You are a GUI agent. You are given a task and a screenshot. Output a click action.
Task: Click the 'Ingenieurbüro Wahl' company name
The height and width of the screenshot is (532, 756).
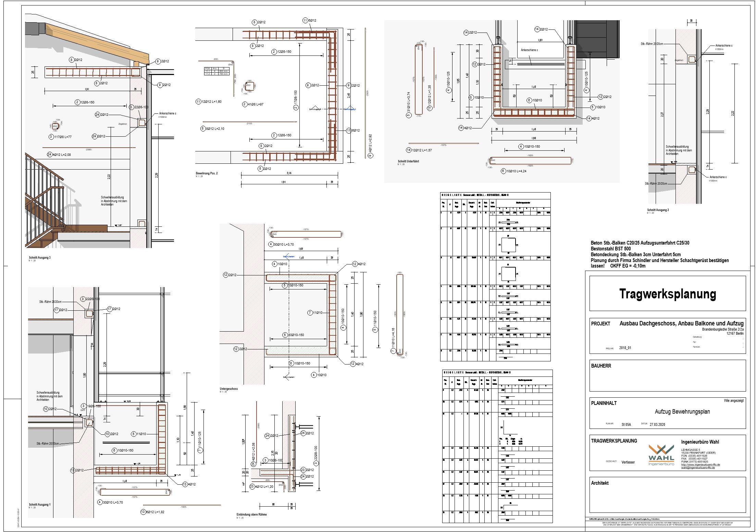pos(700,442)
